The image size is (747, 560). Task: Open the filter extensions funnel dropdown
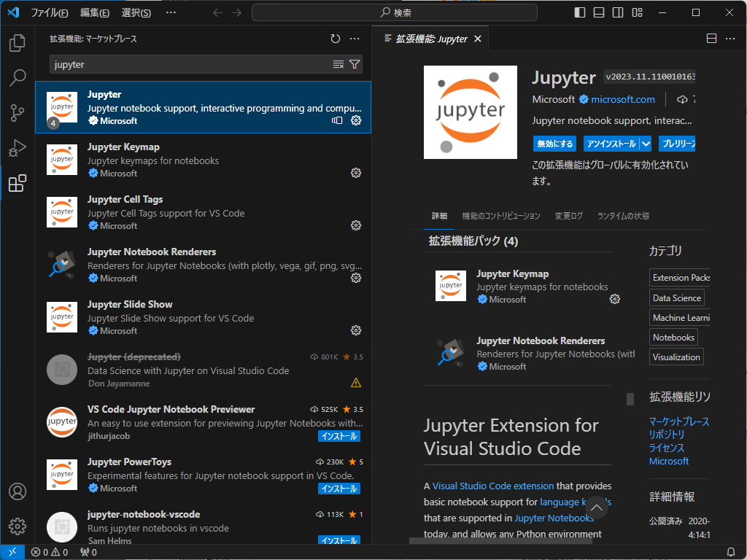355,64
